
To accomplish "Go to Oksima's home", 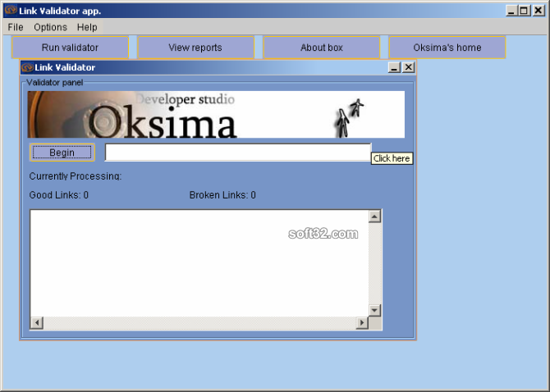I will tap(447, 48).
